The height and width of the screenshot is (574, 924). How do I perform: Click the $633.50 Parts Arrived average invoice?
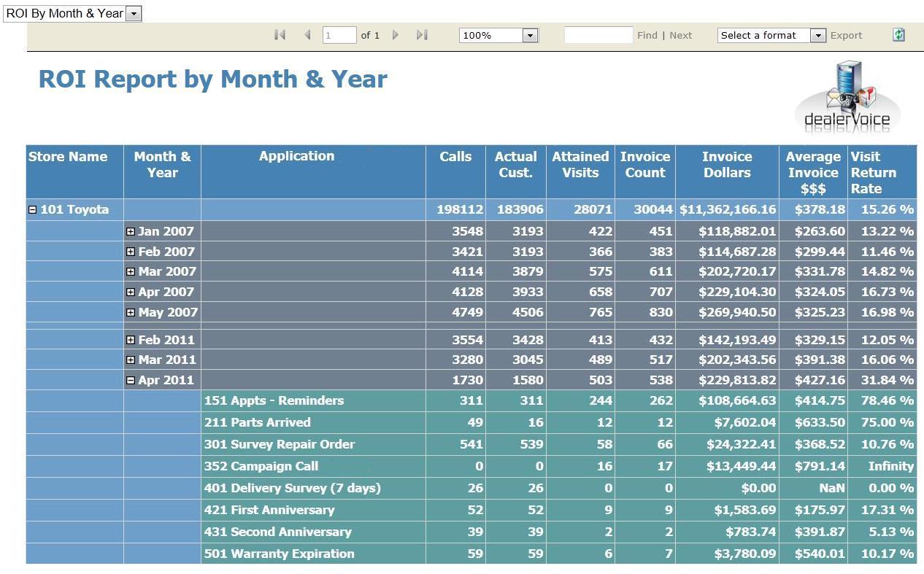(820, 422)
